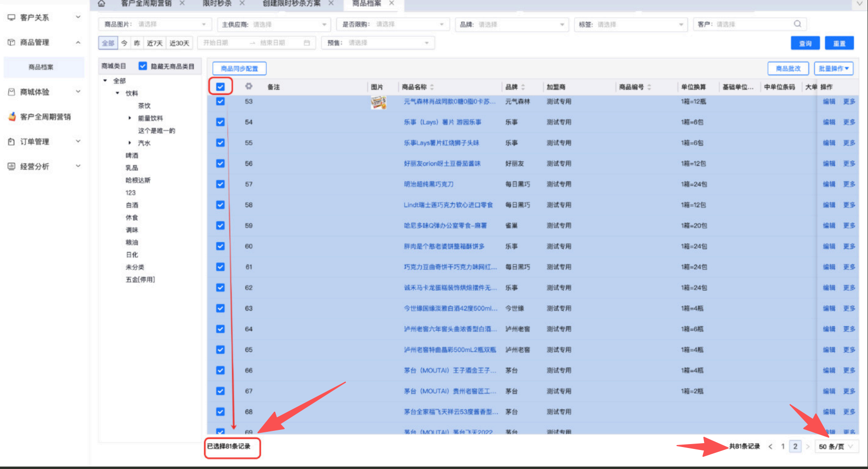The width and height of the screenshot is (868, 469).
Task: Uncheck the select-all header checkbox
Action: pyautogui.click(x=221, y=86)
